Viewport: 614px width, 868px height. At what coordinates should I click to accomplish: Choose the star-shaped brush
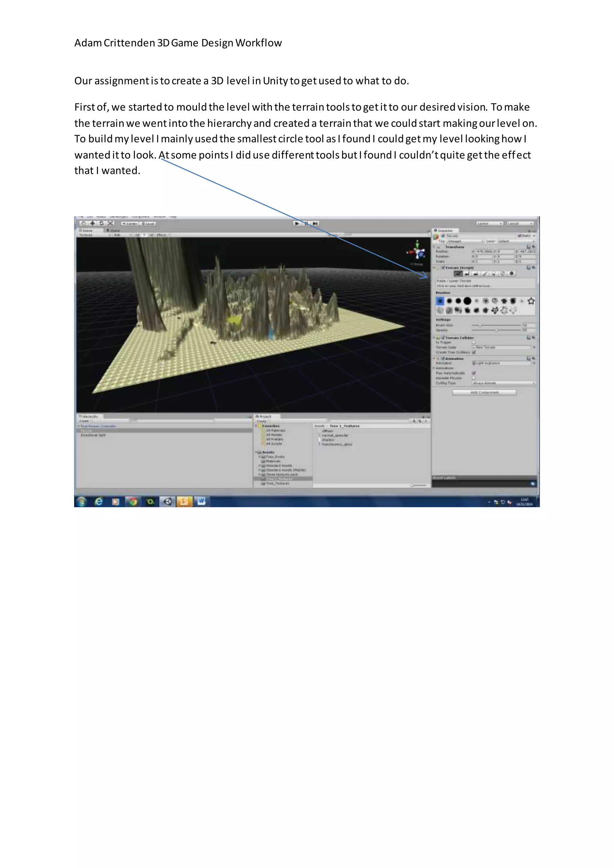(x=531, y=301)
